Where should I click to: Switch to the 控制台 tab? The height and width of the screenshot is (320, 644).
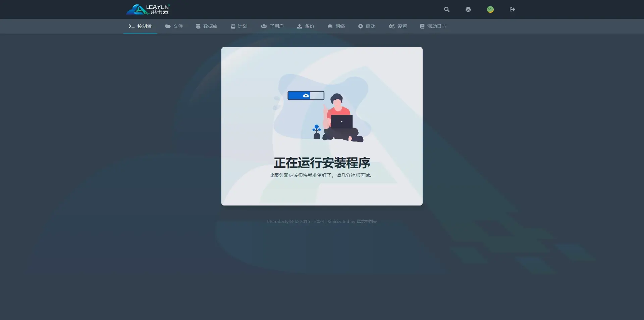click(140, 26)
